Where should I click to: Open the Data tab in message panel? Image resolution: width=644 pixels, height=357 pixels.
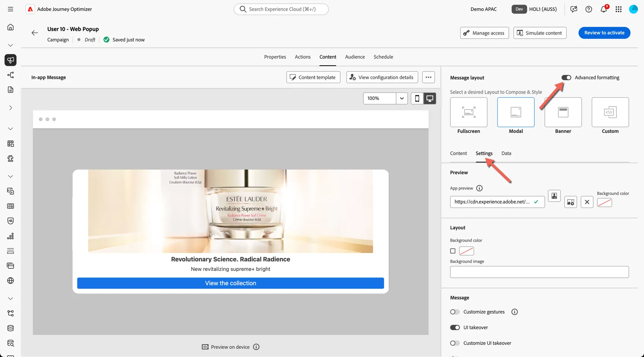(x=506, y=153)
